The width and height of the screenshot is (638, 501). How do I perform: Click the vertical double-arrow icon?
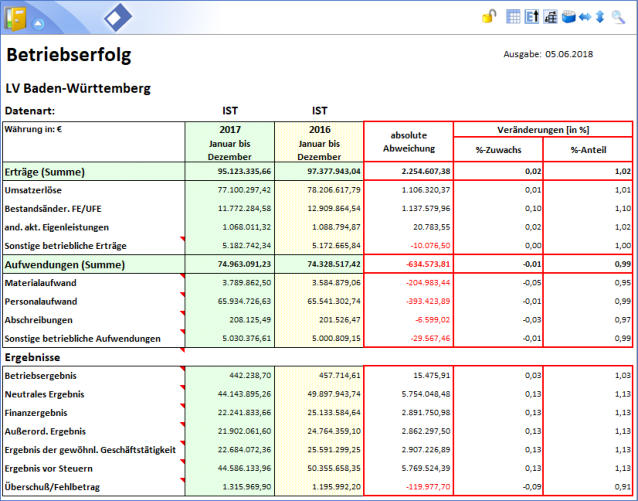tap(600, 16)
